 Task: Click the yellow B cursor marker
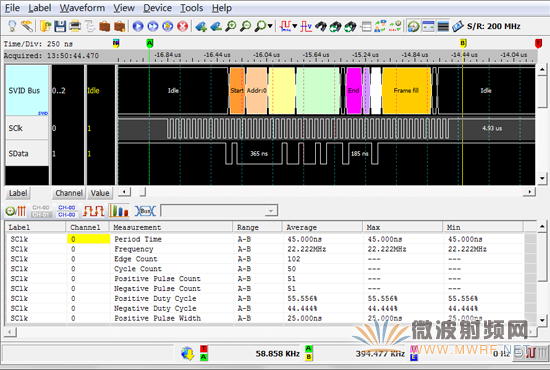[x=463, y=43]
